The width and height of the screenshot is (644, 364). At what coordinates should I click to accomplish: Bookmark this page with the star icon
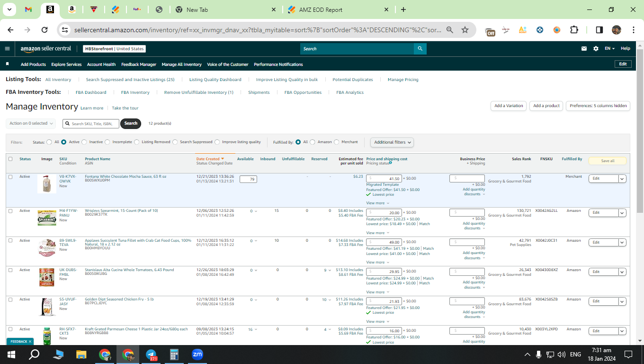coord(465,30)
